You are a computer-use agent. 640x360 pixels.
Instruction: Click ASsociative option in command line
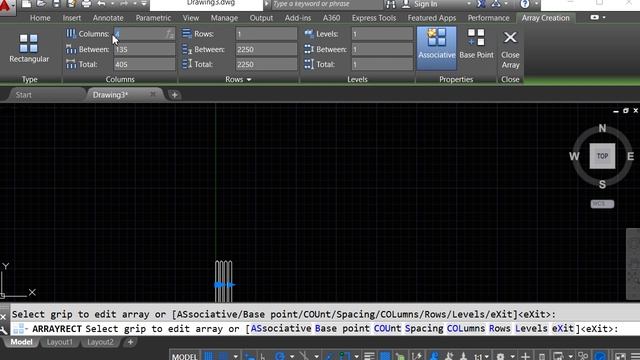pyautogui.click(x=281, y=329)
